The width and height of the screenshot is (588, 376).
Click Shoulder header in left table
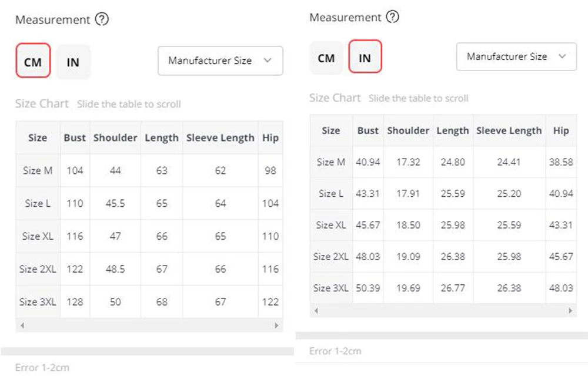pyautogui.click(x=115, y=137)
